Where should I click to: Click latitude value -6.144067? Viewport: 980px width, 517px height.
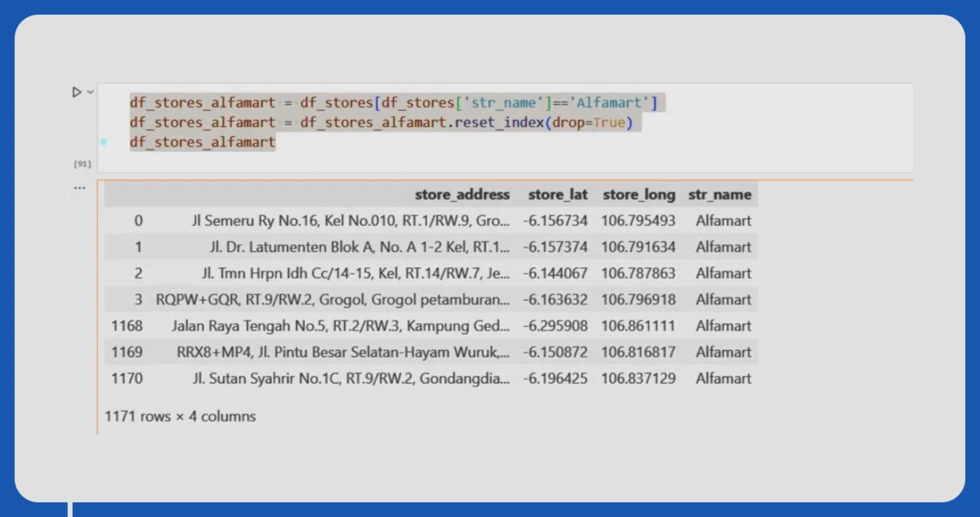555,273
